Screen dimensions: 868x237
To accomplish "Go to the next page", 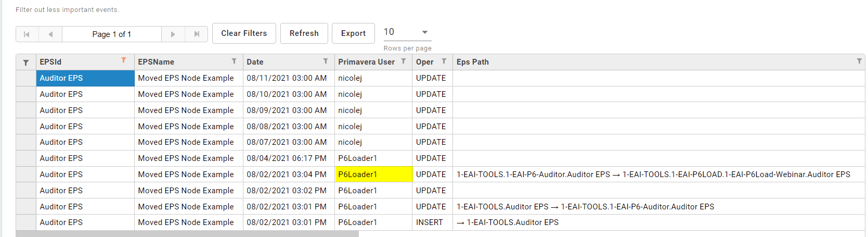I will coord(173,34).
